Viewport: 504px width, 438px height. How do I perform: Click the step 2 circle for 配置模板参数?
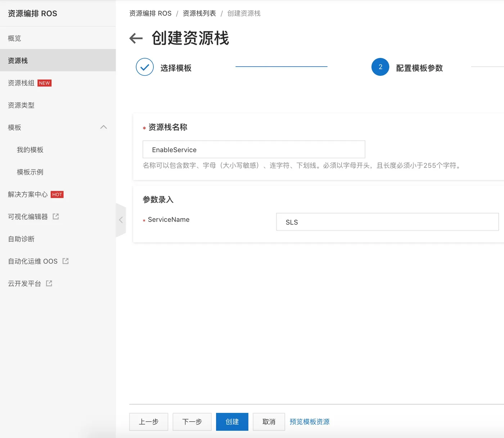380,67
